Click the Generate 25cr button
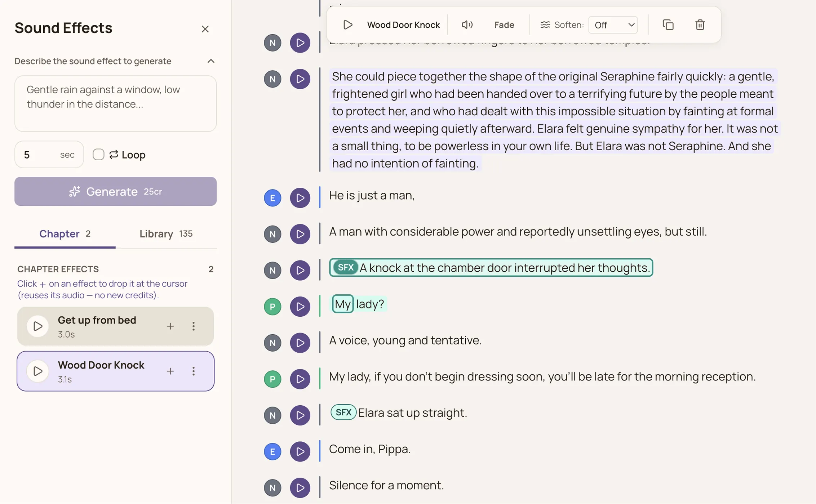Screen dimensions: 816x504 pyautogui.click(x=115, y=191)
